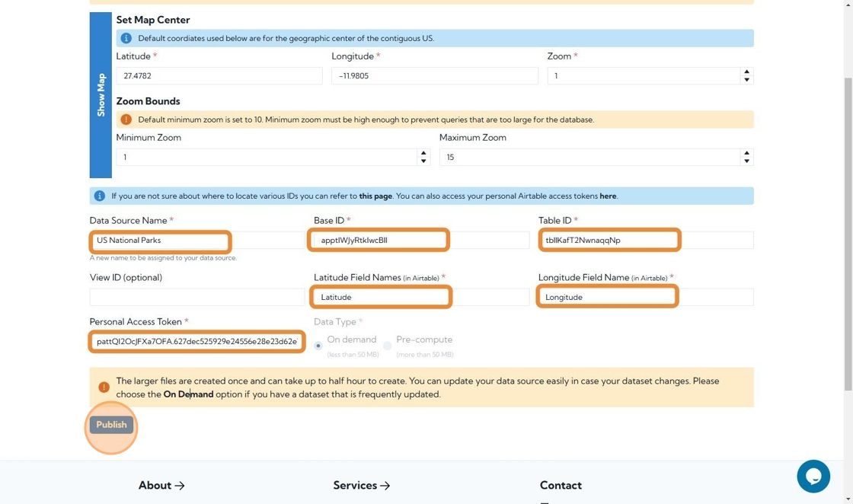Select the On demand data type
853x504 pixels.
point(318,346)
